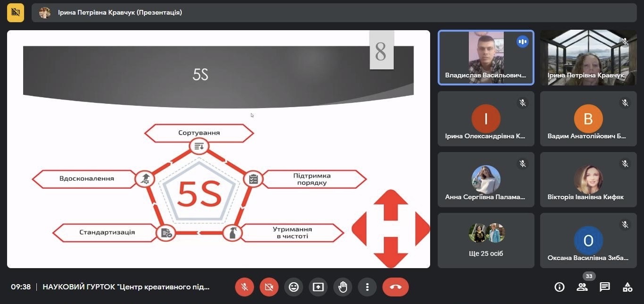Click Вікторія Іванівна Кифяк's participant tile

[x=588, y=179]
